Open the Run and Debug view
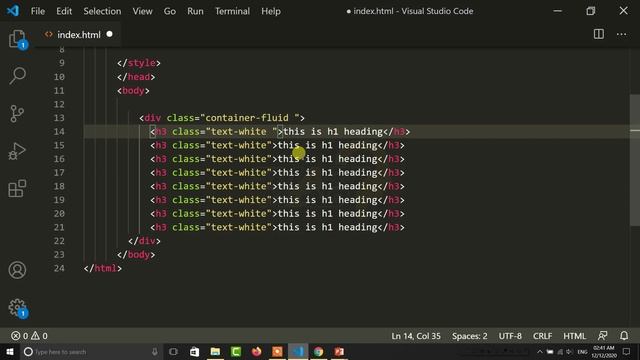This screenshot has height=360, width=640. (x=17, y=151)
